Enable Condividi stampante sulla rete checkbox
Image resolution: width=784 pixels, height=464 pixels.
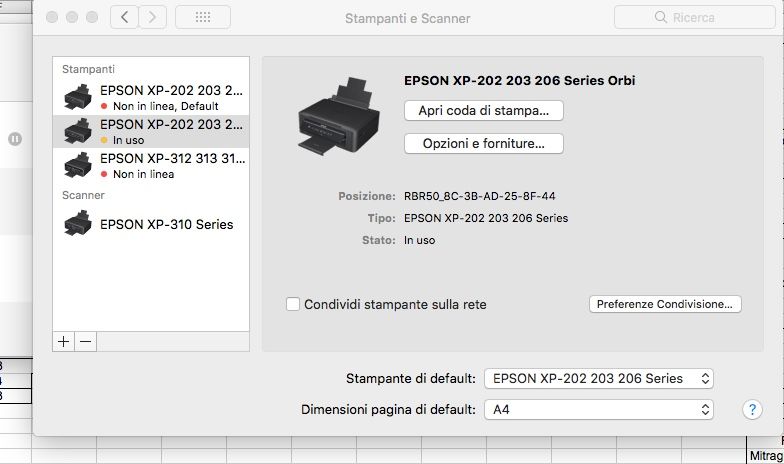pyautogui.click(x=292, y=304)
